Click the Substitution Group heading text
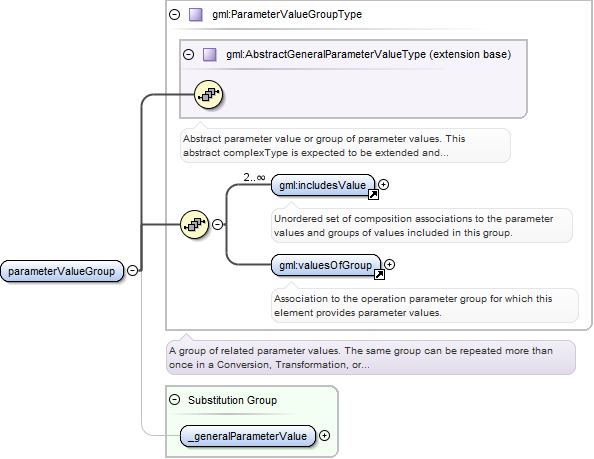Viewport: 594px width, 459px height. (232, 400)
